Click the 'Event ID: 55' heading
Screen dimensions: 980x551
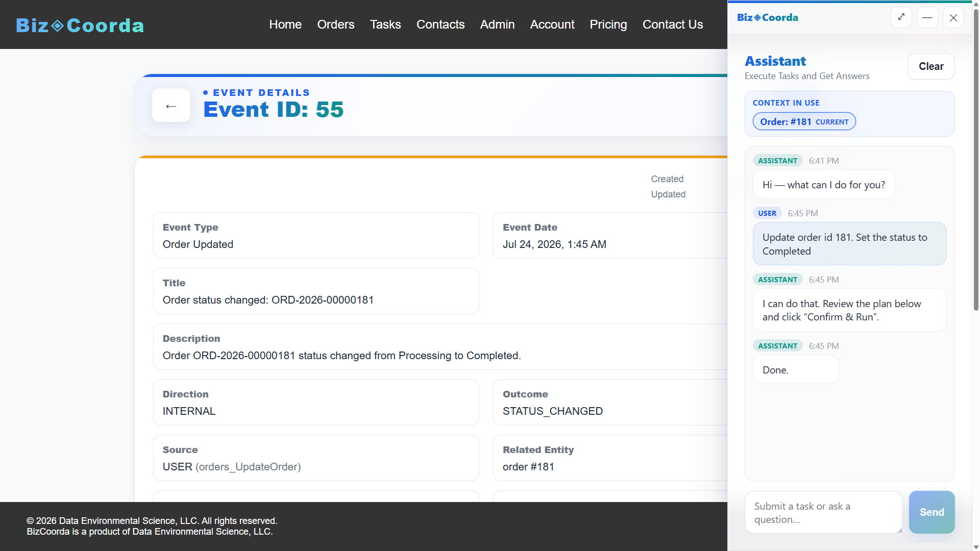(273, 110)
